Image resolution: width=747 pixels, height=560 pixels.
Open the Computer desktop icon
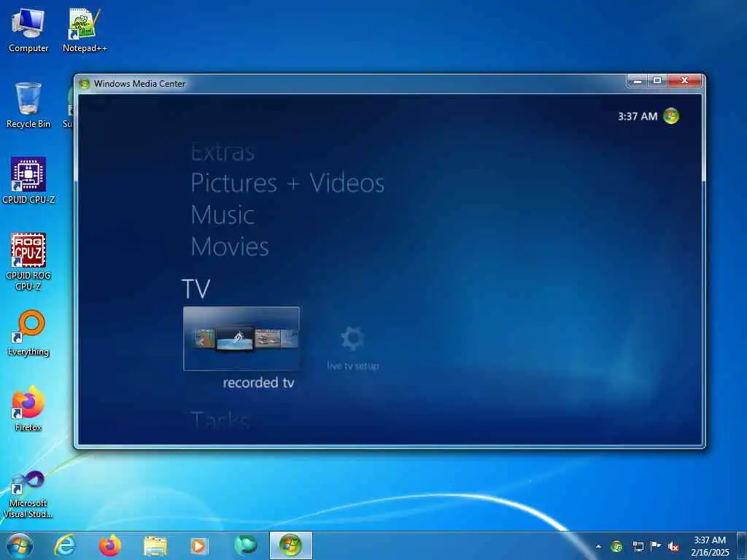[x=28, y=30]
